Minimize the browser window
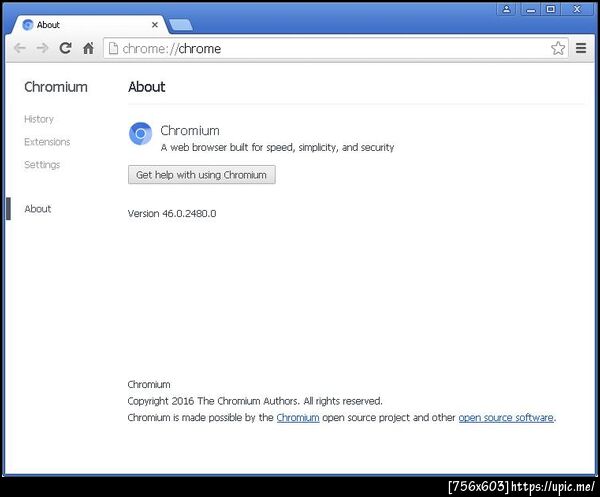This screenshot has width=600, height=497. (530, 9)
